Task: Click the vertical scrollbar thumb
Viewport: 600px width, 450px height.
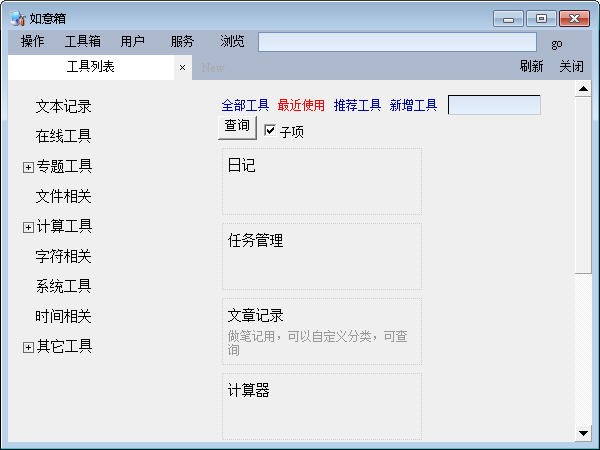Action: coord(583,185)
